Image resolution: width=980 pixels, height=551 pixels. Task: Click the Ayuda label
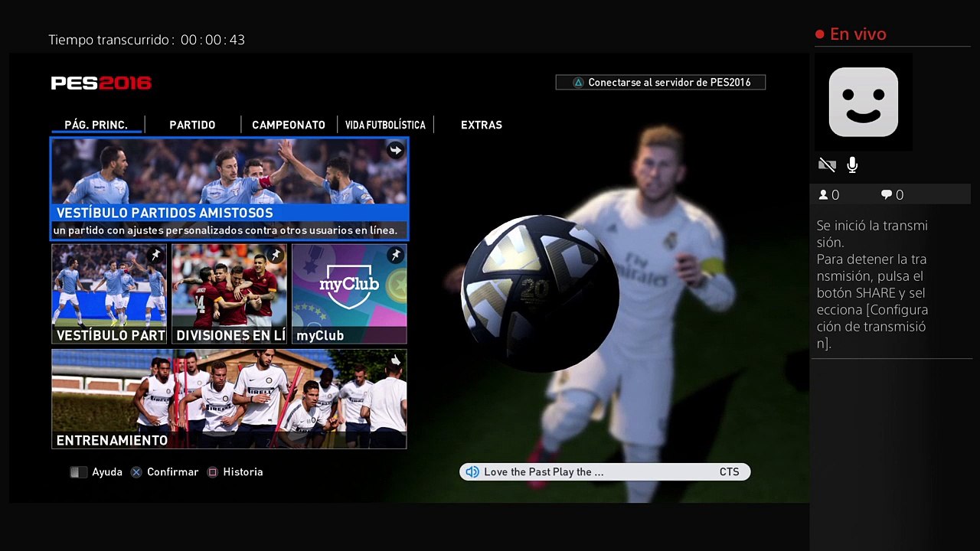tap(107, 472)
